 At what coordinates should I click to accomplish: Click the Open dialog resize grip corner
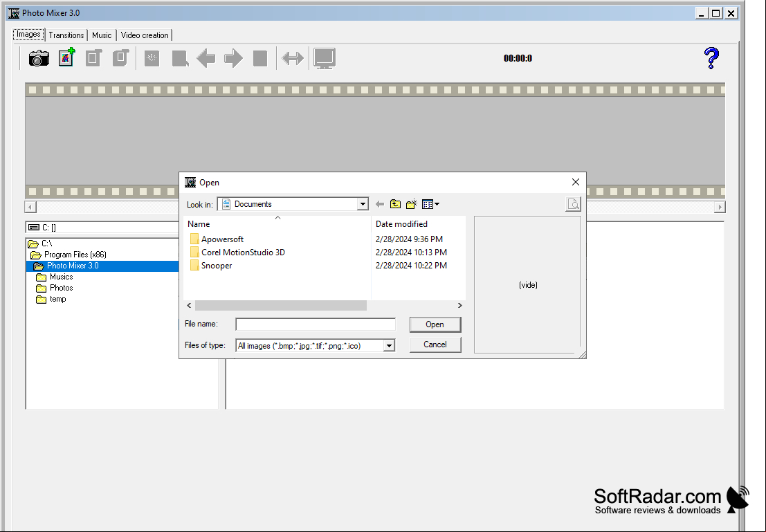click(x=582, y=354)
